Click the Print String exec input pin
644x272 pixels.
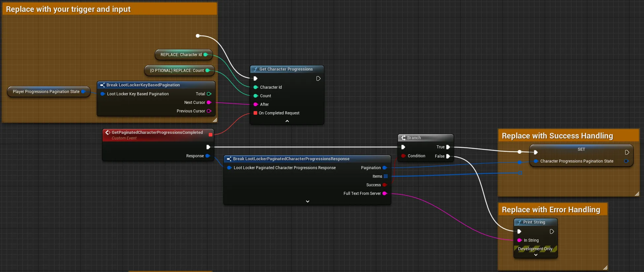point(519,231)
